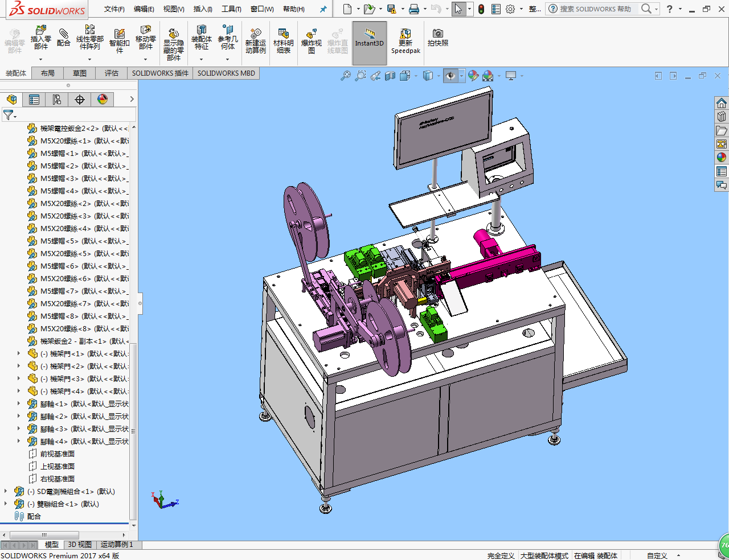Click 显示隐藏的零部件 show hidden components
The width and height of the screenshot is (729, 560).
point(174,43)
